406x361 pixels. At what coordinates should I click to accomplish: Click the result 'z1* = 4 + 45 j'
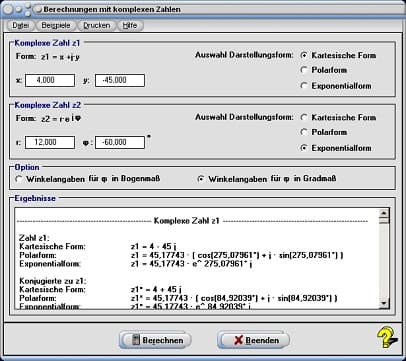click(x=156, y=289)
